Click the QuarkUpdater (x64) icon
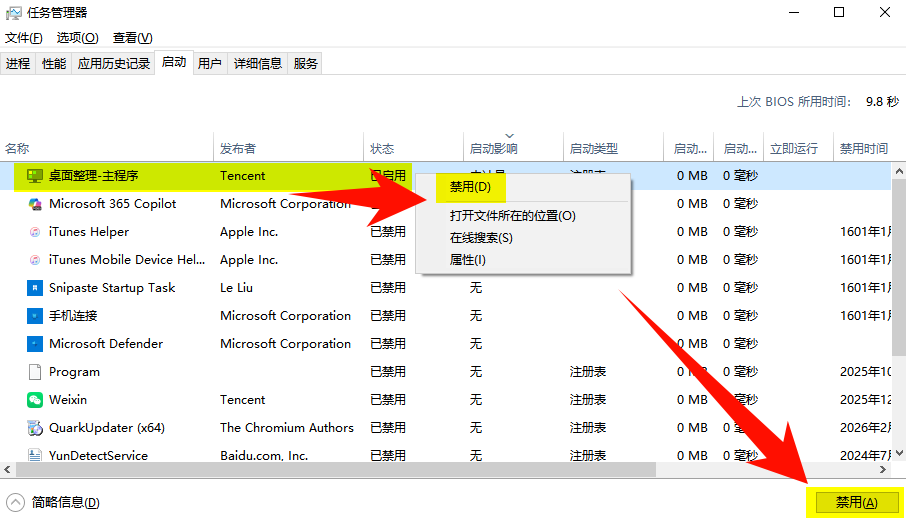 coord(35,428)
